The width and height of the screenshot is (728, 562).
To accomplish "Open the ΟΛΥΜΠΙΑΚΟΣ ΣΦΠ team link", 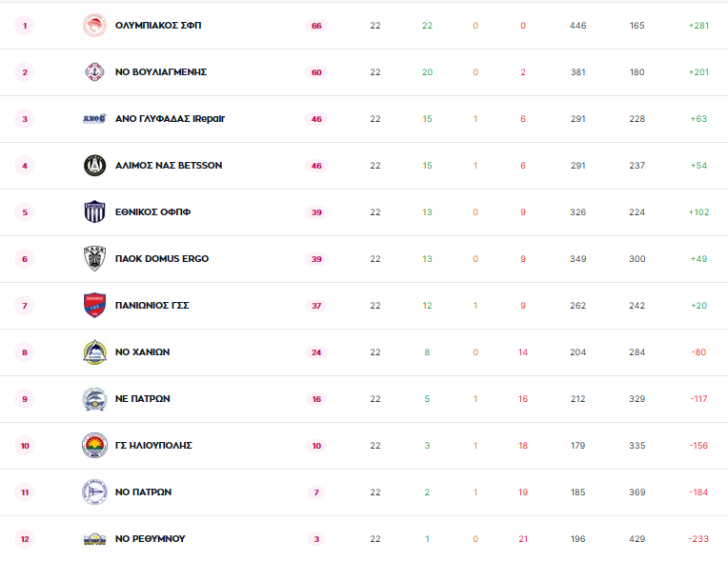I will click(x=158, y=26).
